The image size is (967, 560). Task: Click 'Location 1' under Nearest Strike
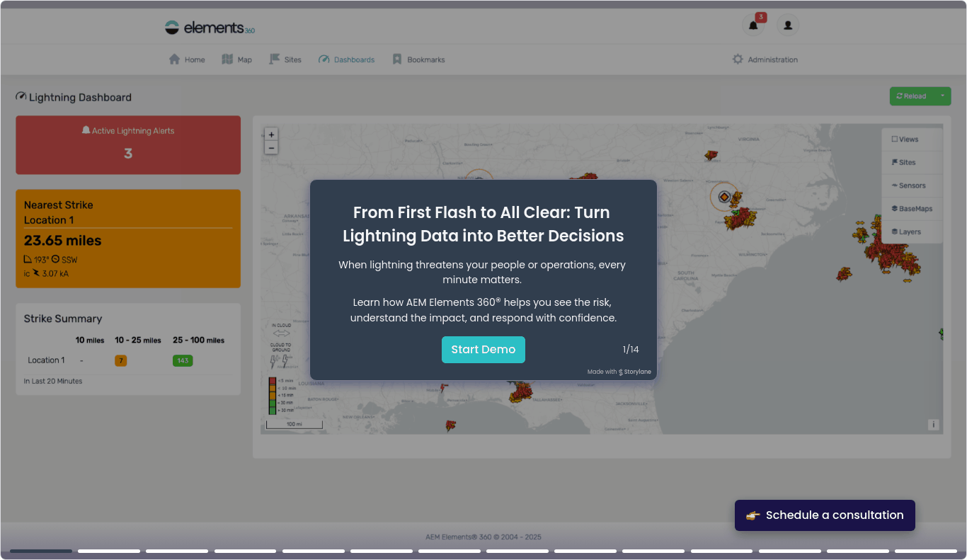(49, 220)
